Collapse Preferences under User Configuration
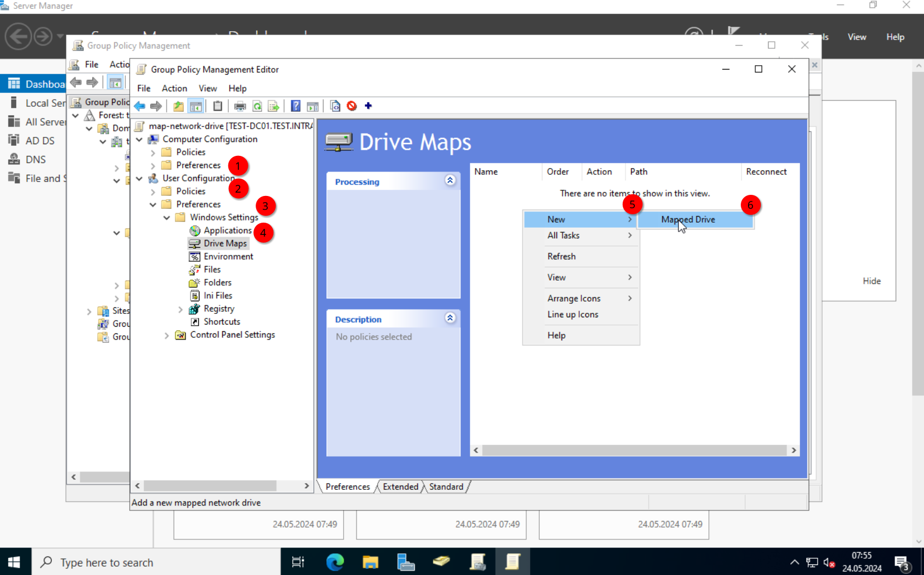 pyautogui.click(x=153, y=205)
